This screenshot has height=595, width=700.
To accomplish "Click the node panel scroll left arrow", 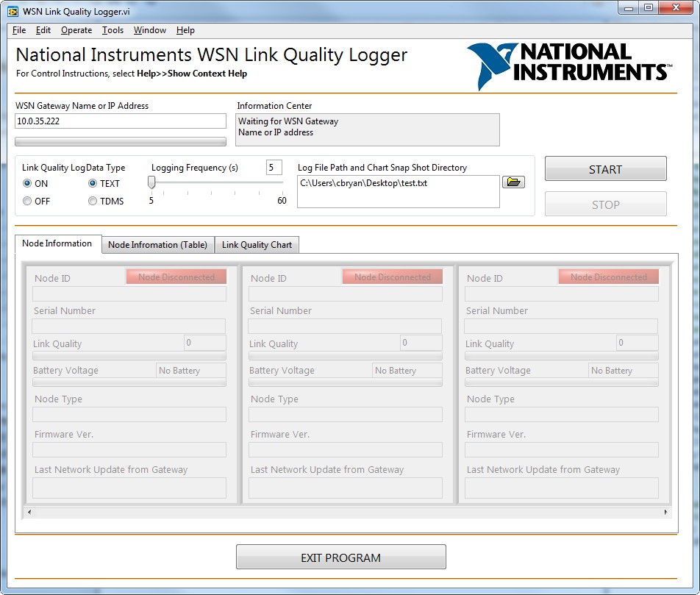I will click(29, 512).
